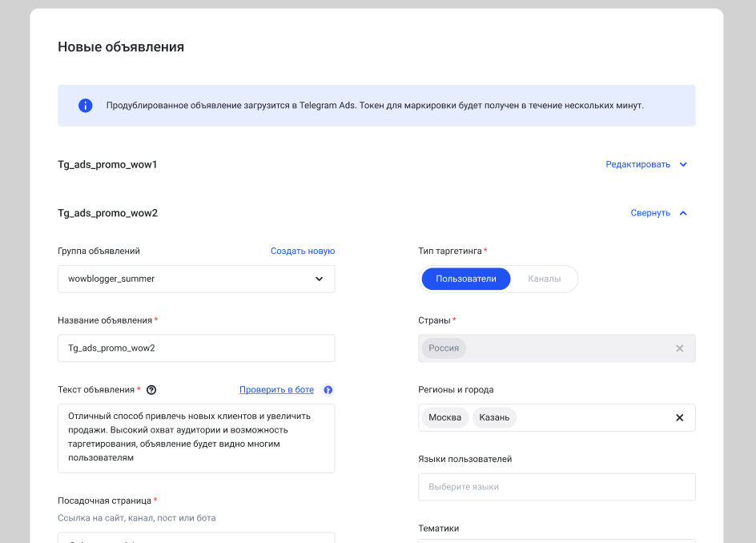Open the Группа объявлений dropdown
This screenshot has width=756, height=543.
pyautogui.click(x=196, y=279)
